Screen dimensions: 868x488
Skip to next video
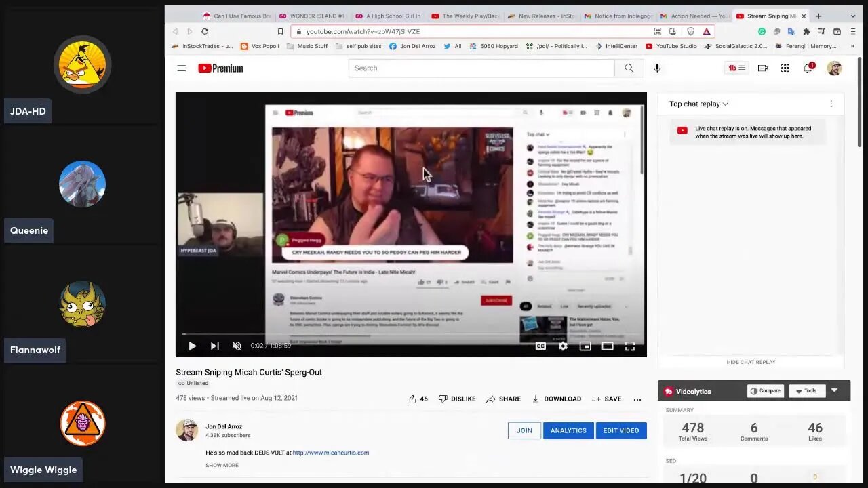click(x=214, y=346)
